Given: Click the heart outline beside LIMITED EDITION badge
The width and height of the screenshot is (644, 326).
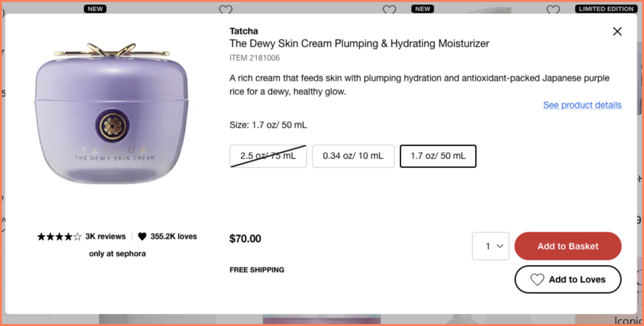Looking at the screenshot, I should tap(553, 10).
